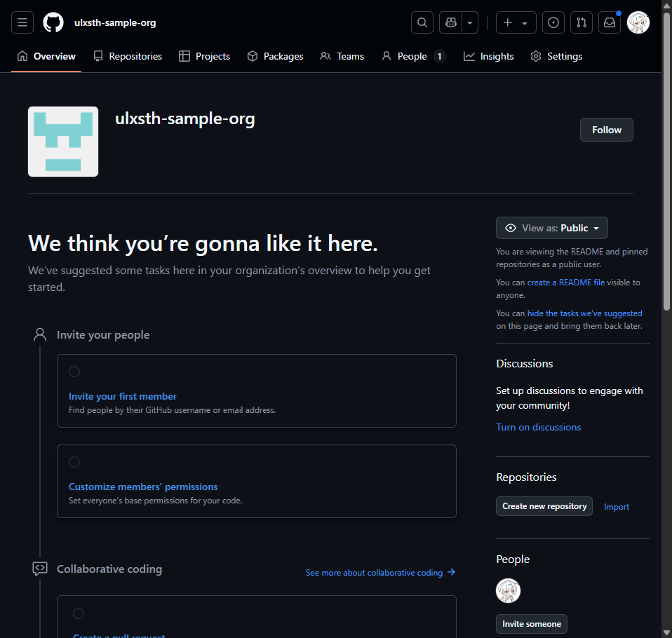
Task: Open the Teams tab
Action: point(342,56)
